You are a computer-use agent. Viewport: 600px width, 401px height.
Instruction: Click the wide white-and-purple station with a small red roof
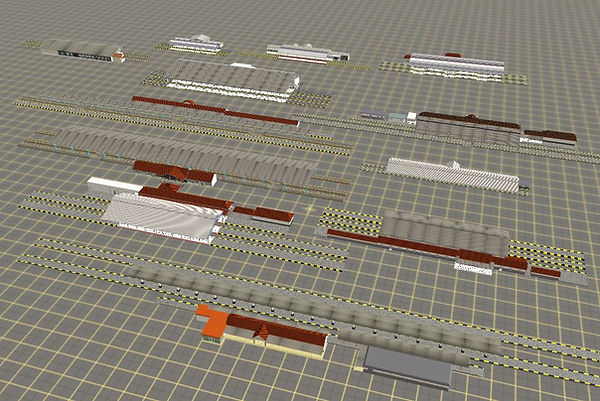click(455, 65)
